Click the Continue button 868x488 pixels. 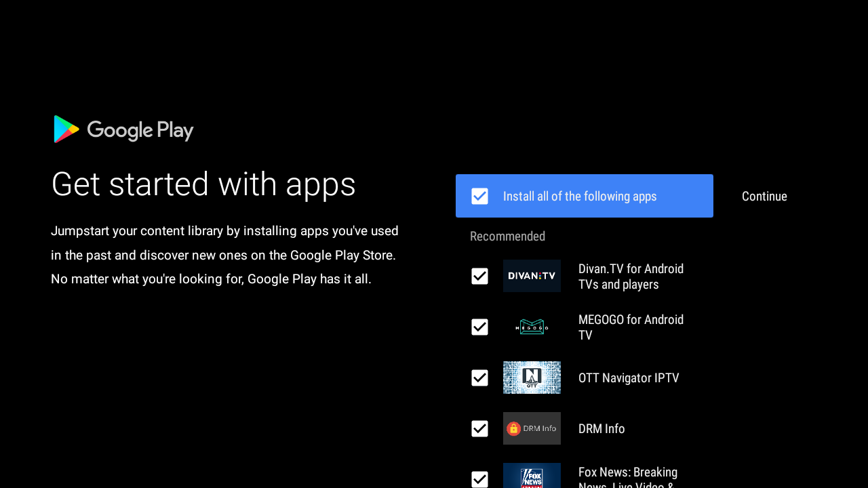click(764, 196)
